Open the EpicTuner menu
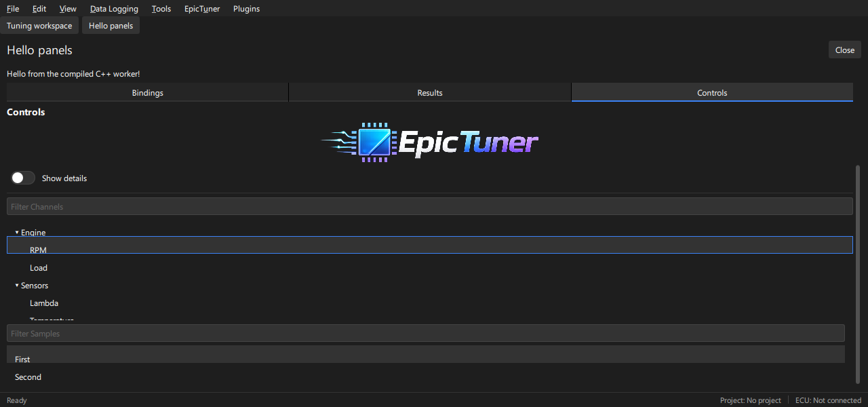The width and height of the screenshot is (868, 407). [202, 9]
